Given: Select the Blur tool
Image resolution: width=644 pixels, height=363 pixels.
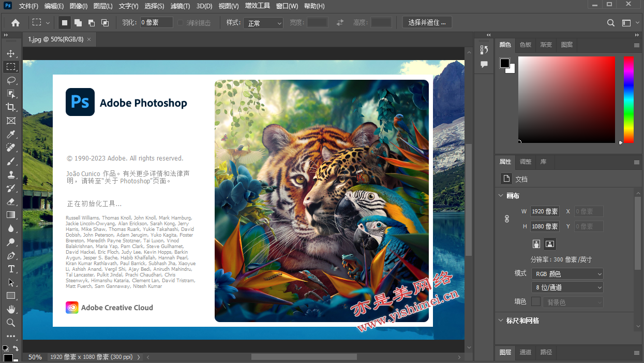Looking at the screenshot, I should click(11, 228).
